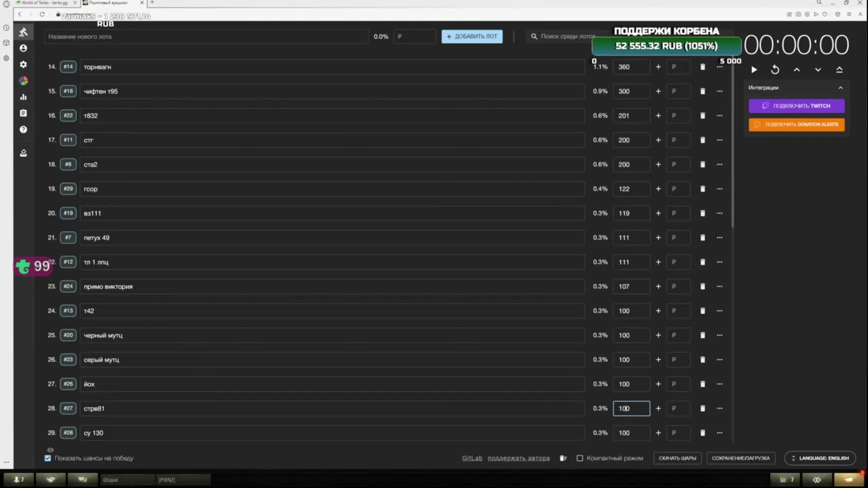
Task: Click the collapse/up arrow timer control
Action: (x=797, y=70)
